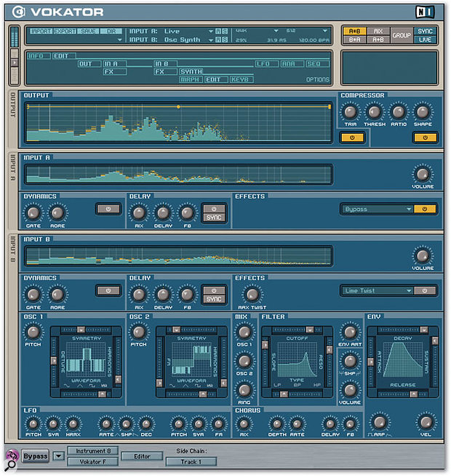This screenshot has width=451, height=476.
Task: Click the ENV Decay slider handle
Action: click(424, 330)
